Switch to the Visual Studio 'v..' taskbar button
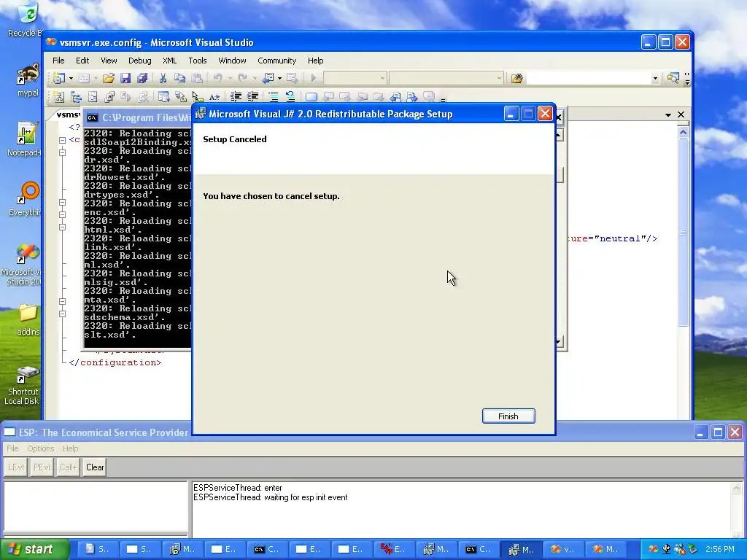This screenshot has width=747, height=560. coord(562,549)
